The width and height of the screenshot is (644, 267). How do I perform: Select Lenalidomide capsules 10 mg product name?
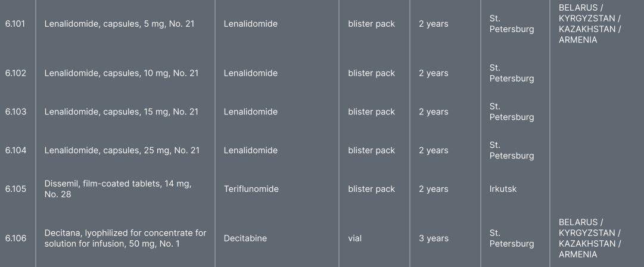point(122,73)
